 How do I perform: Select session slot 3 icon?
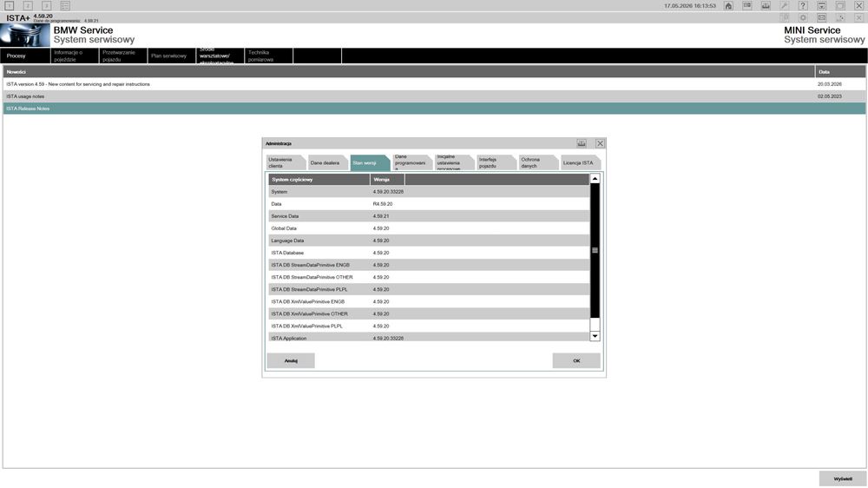pos(47,5)
